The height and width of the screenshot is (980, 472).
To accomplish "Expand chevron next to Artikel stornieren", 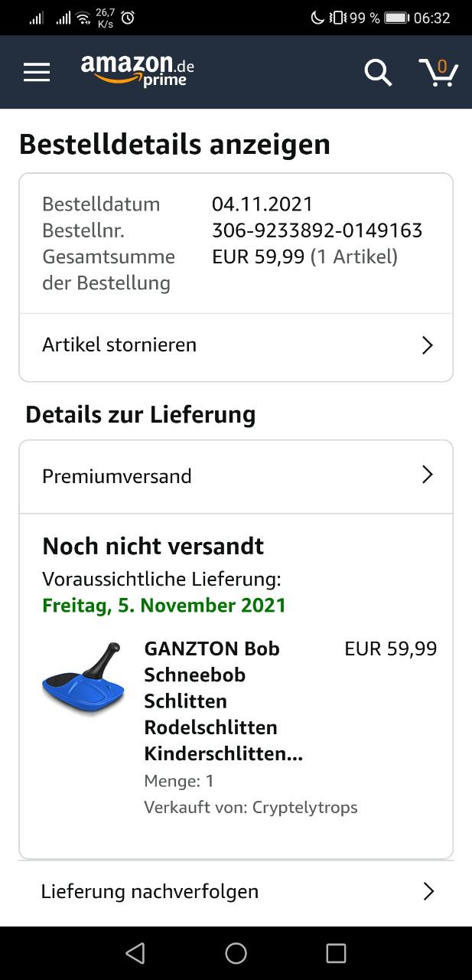I will point(428,345).
